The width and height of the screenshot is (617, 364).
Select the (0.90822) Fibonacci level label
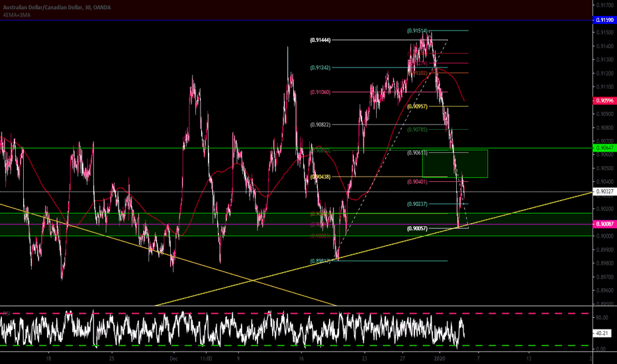click(320, 124)
